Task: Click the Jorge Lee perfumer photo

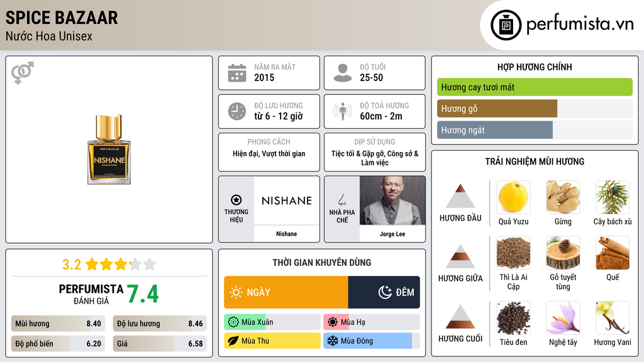Action: pyautogui.click(x=392, y=200)
